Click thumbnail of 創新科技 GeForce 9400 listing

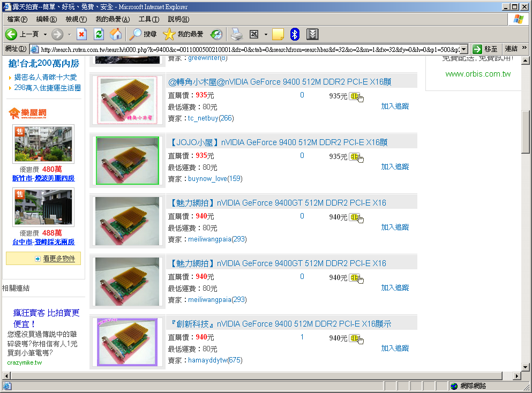tap(128, 342)
